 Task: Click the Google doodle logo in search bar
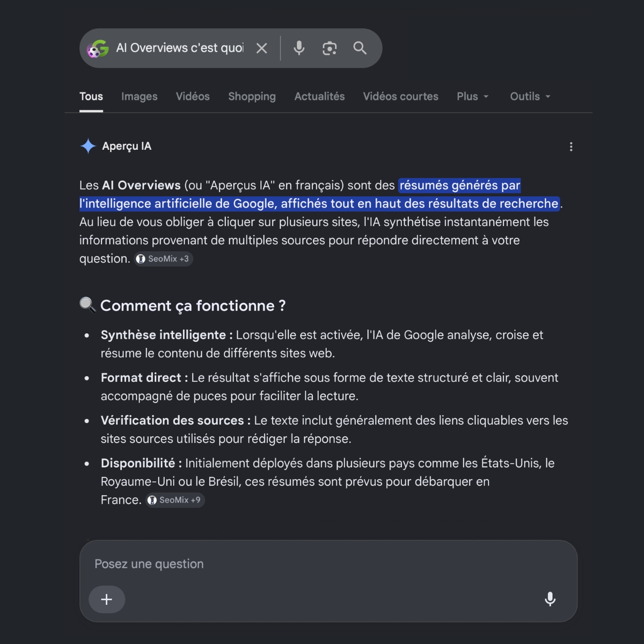[98, 48]
